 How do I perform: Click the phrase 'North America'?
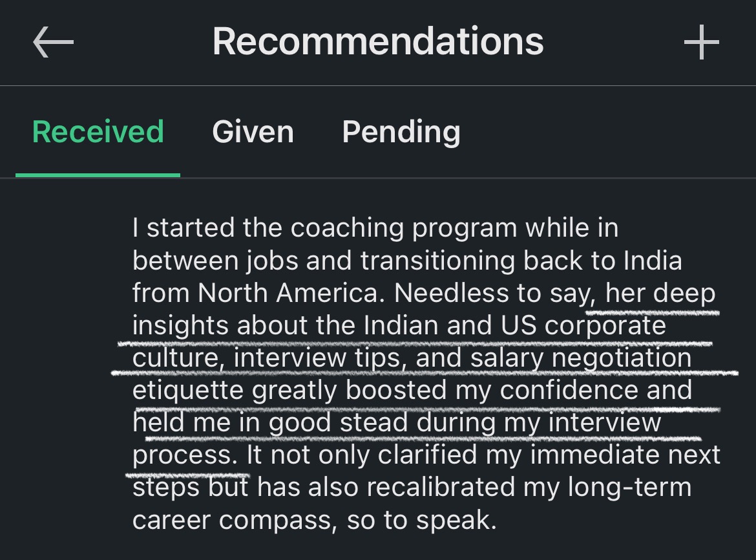pos(288,293)
